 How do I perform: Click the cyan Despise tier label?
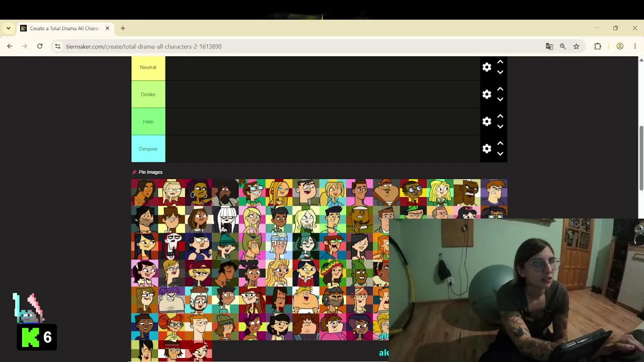click(x=148, y=149)
